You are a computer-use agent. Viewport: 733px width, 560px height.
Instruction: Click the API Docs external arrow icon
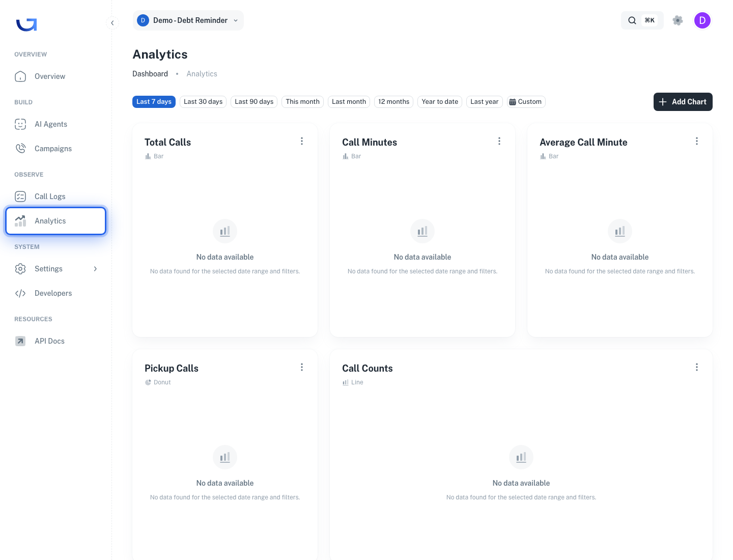[20, 341]
